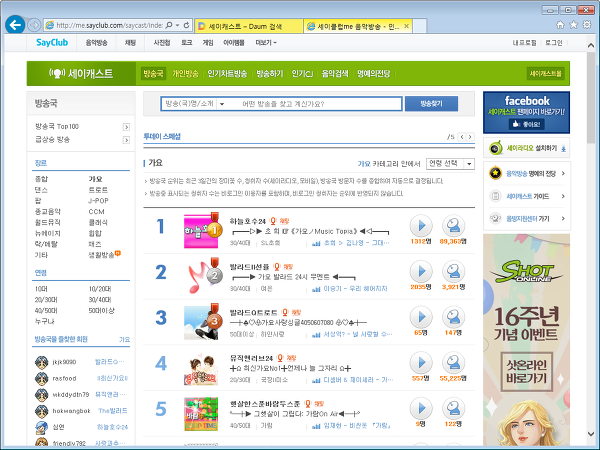The width and height of the screenshot is (600, 450).
Task: Select the 30/40대 age filter in sidebar
Action: click(x=100, y=300)
